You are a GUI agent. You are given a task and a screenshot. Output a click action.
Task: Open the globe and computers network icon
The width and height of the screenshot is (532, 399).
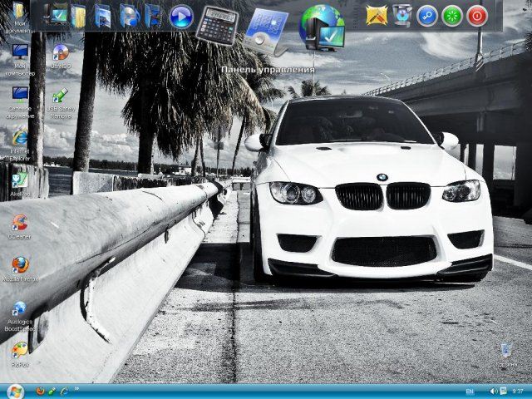coord(322,28)
